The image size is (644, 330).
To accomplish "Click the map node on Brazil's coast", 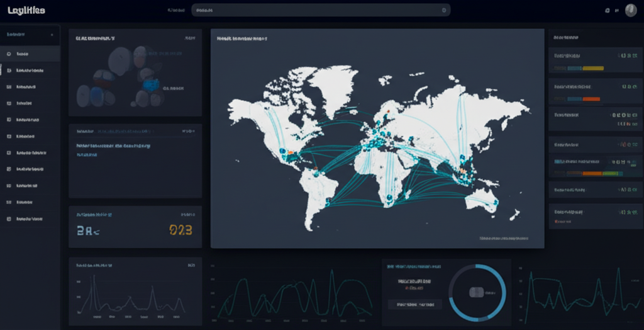I will (328, 202).
